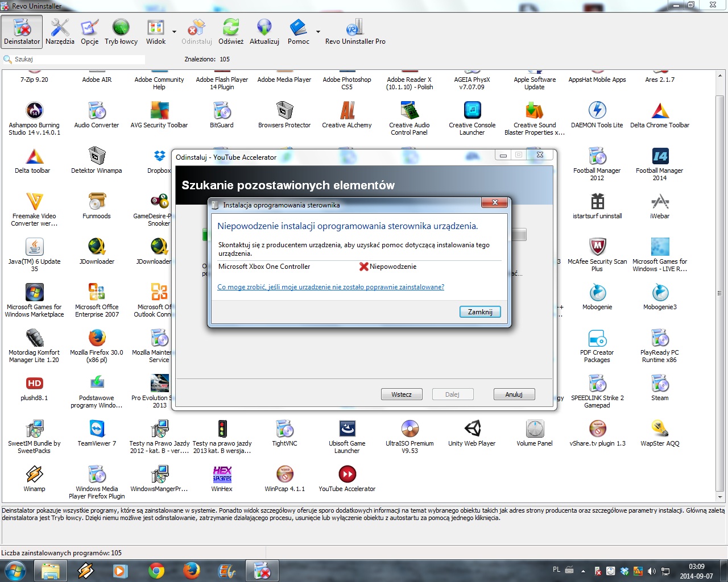Focus the Szukaj search field

80,59
